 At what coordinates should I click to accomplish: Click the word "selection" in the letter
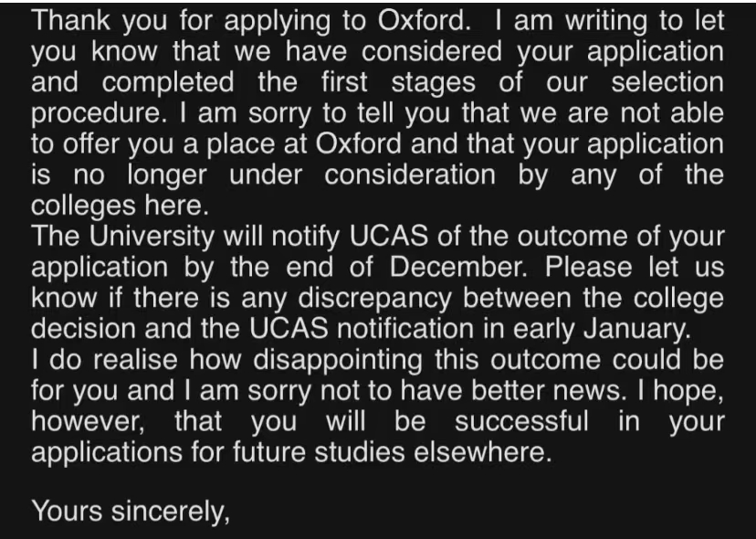coord(667,82)
